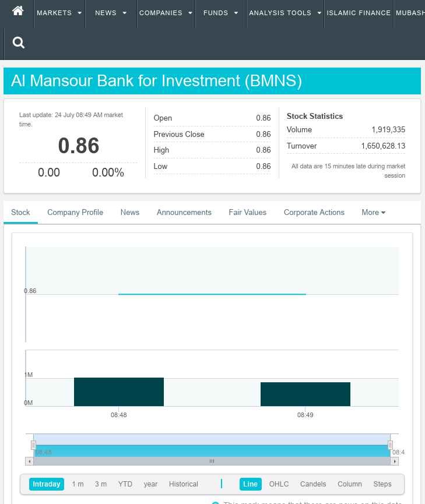
Task: Select the Intraday chart range
Action: (x=47, y=484)
